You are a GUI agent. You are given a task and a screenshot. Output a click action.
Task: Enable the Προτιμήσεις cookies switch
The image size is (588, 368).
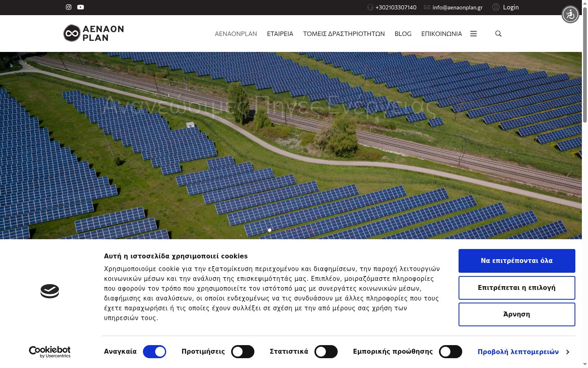(x=243, y=352)
